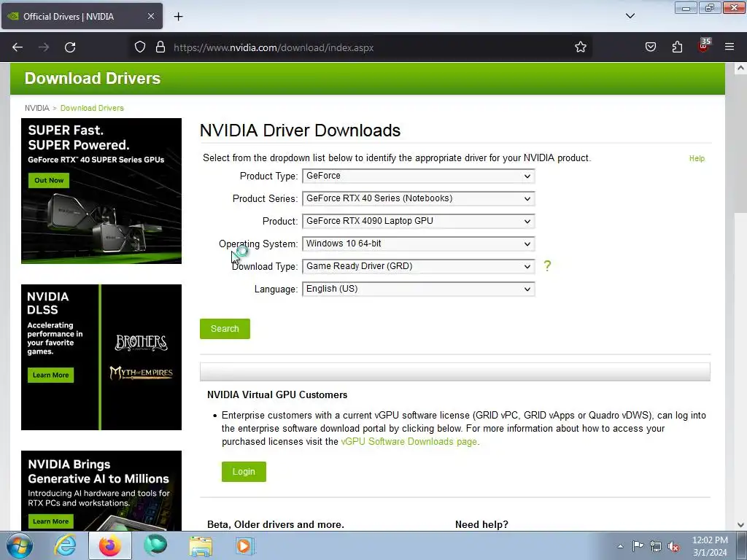The image size is (747, 560).
Task: Click the Brothers game logo in DLSS ad
Action: coord(141,343)
